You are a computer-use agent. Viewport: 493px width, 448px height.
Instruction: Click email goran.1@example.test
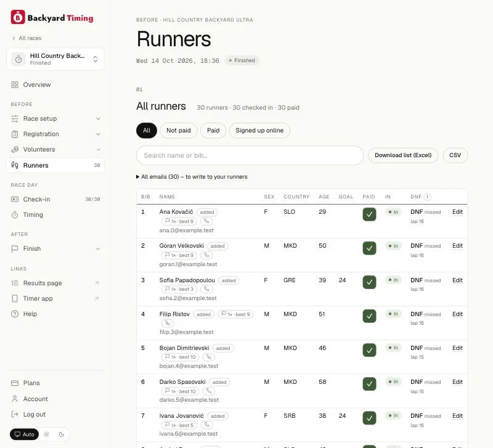pyautogui.click(x=188, y=264)
